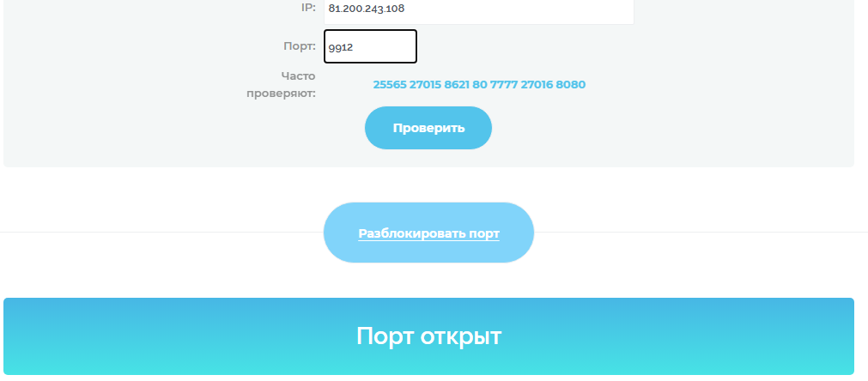
Task: Pick the 8621 port suggestion
Action: point(457,85)
